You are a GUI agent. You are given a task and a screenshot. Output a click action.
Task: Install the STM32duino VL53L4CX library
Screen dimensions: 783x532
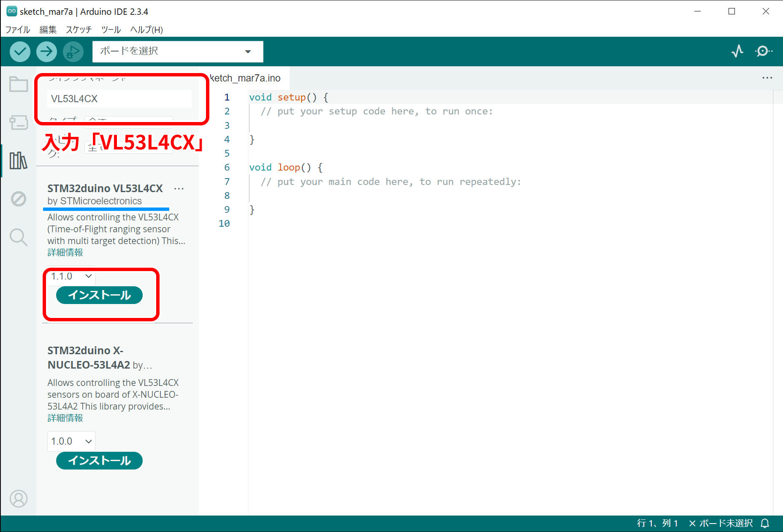pos(99,295)
